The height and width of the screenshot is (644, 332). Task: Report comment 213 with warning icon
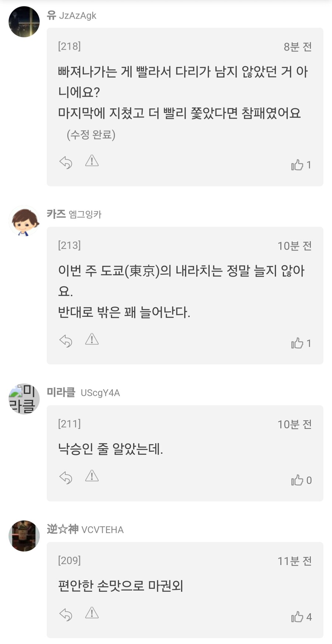pyautogui.click(x=92, y=340)
